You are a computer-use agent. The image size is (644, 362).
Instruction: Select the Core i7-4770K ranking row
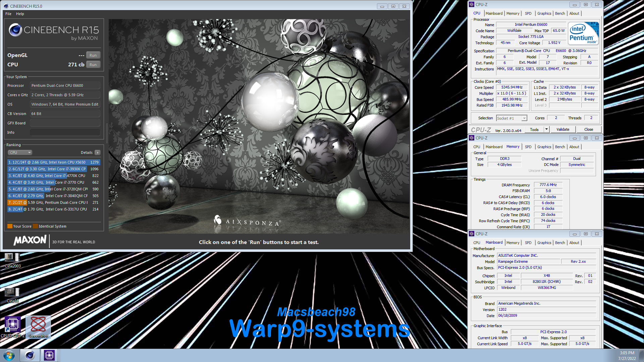pos(54,176)
